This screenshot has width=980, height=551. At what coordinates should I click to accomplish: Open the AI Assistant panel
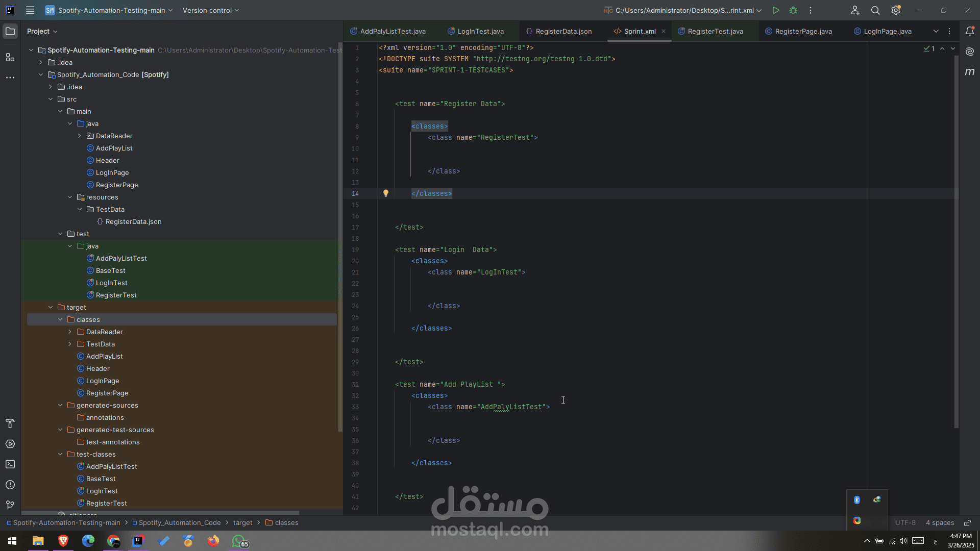click(970, 52)
